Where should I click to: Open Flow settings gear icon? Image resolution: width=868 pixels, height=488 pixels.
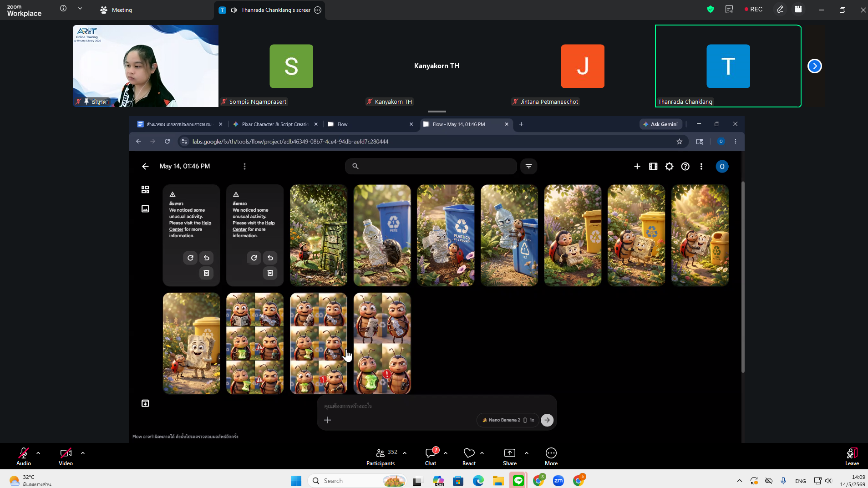coord(669,167)
